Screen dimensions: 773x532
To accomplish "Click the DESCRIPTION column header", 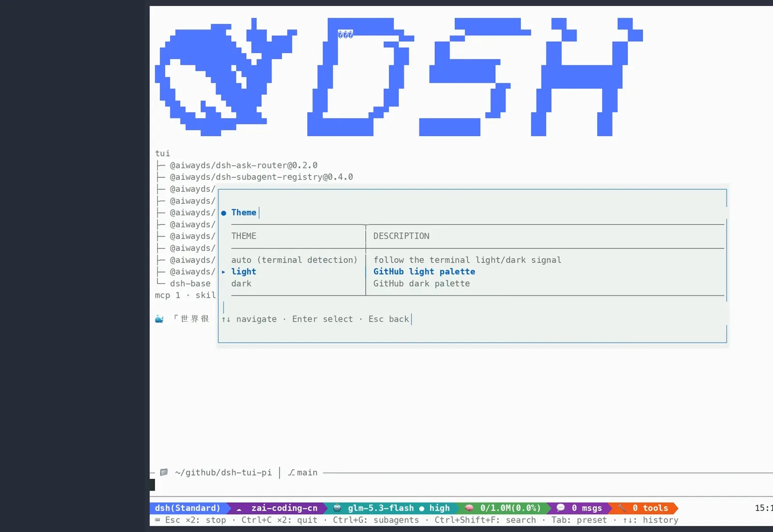I will (x=401, y=236).
